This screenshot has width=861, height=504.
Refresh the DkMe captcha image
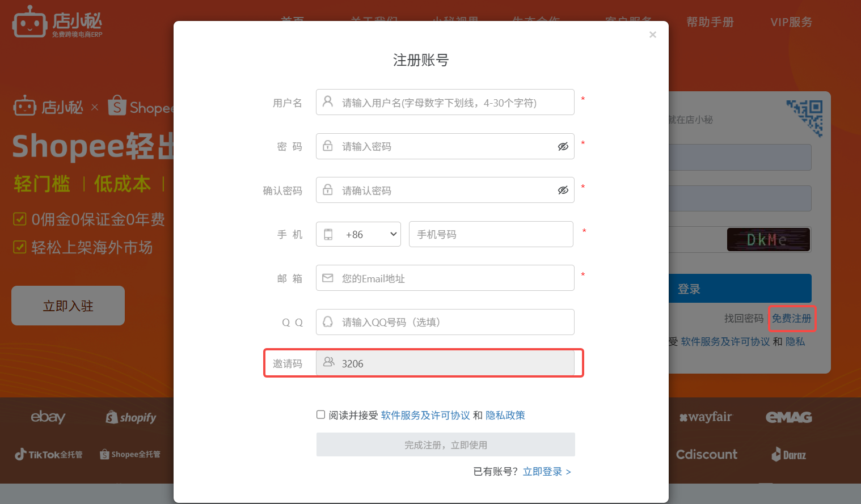[769, 239]
